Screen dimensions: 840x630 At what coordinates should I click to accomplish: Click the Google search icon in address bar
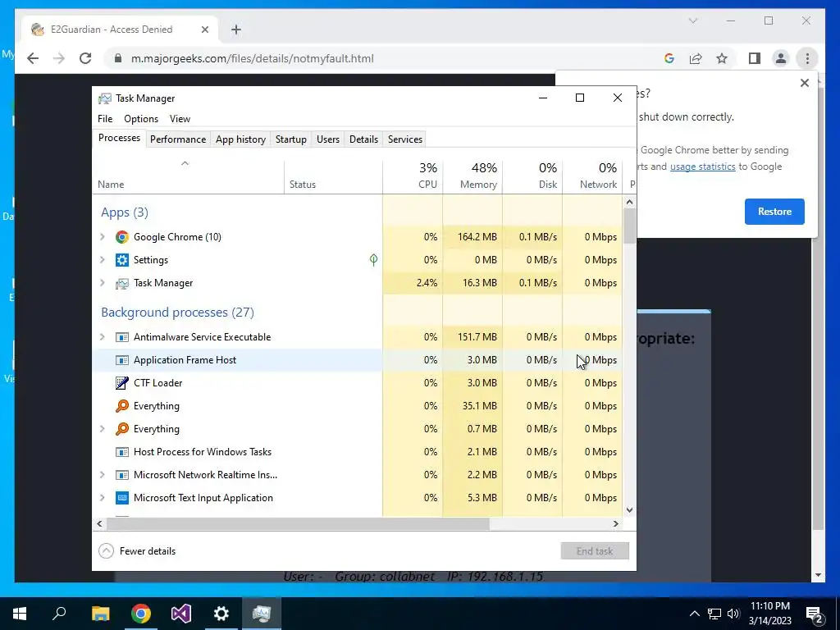click(669, 58)
